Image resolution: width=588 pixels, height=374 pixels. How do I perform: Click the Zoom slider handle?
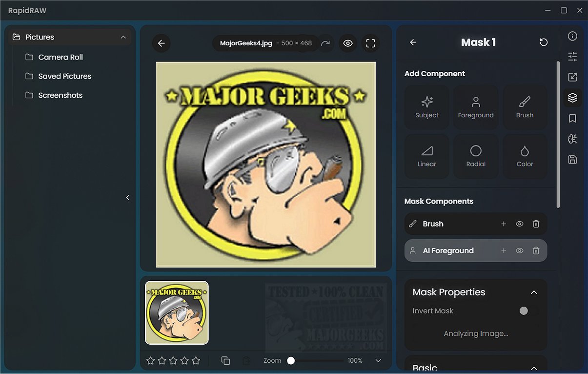click(x=291, y=361)
